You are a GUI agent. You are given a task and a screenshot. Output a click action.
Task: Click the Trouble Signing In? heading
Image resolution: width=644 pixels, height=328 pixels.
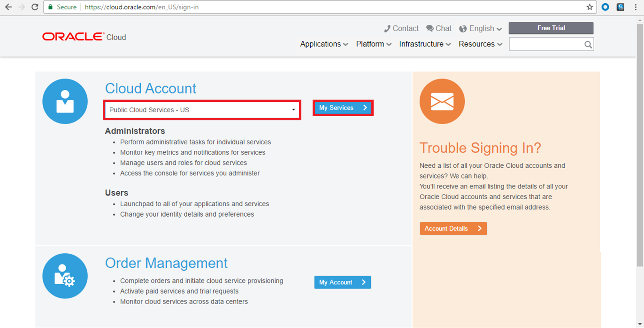pyautogui.click(x=480, y=148)
